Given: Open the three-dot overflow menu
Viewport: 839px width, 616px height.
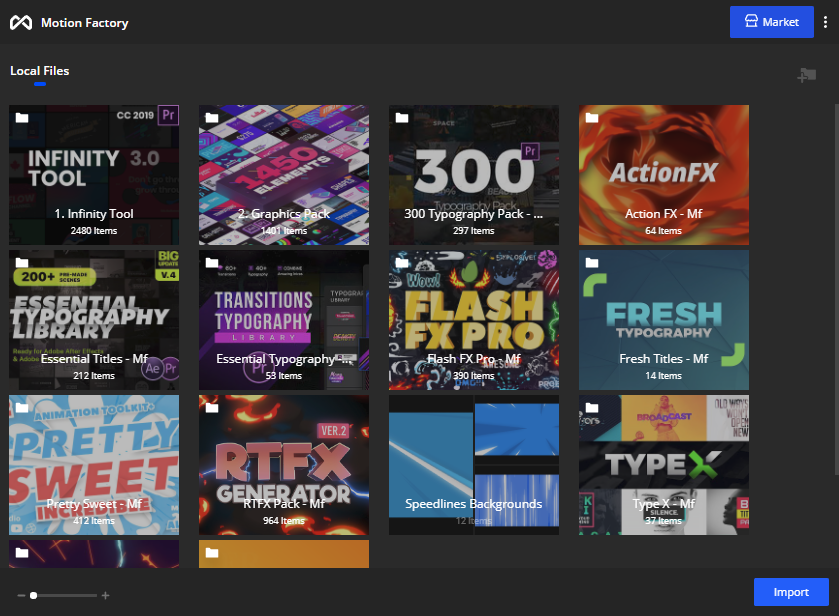Looking at the screenshot, I should [x=825, y=21].
